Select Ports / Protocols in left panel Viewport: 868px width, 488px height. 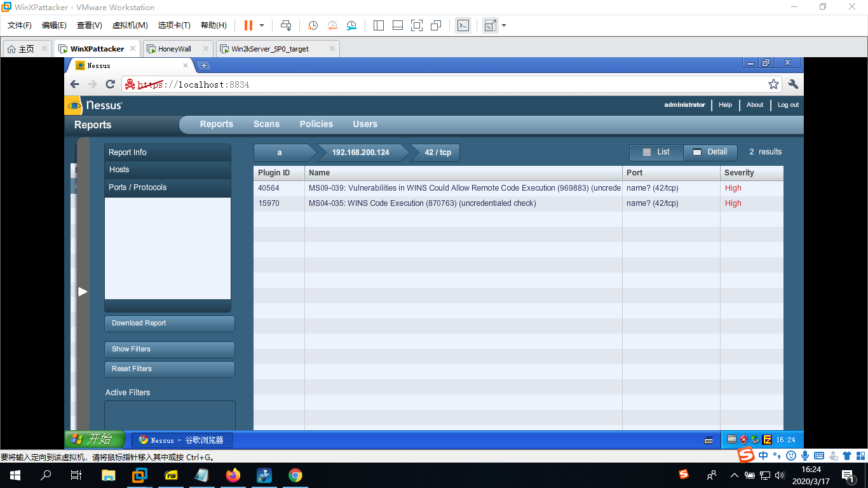pos(168,187)
